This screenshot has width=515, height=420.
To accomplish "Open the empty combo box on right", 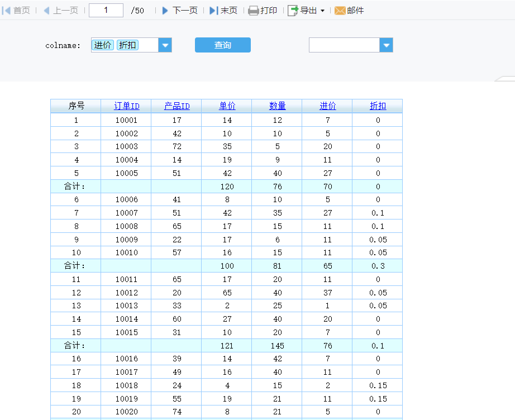I will point(386,45).
